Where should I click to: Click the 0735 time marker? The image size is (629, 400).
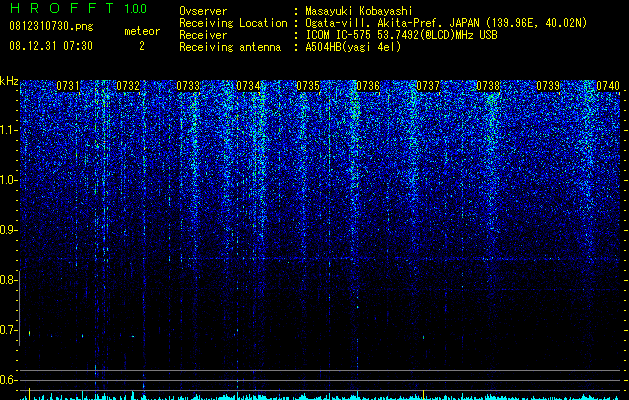[x=308, y=86]
